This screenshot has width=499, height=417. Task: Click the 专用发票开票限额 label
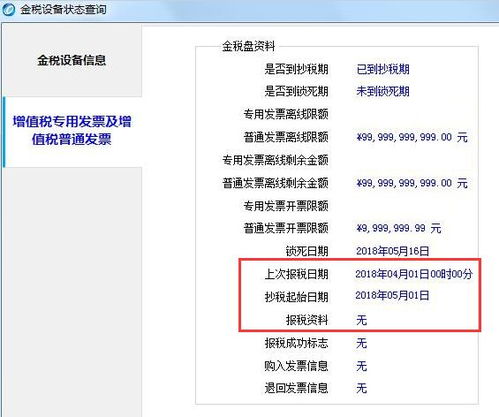[x=286, y=206]
